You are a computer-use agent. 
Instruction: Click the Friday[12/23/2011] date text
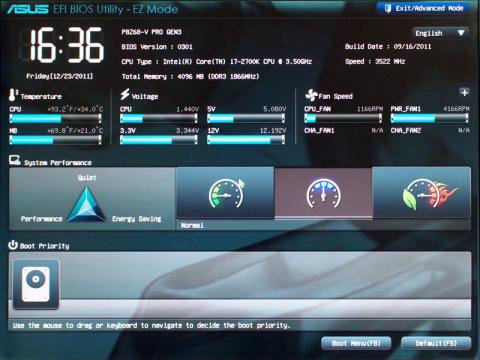[60, 76]
